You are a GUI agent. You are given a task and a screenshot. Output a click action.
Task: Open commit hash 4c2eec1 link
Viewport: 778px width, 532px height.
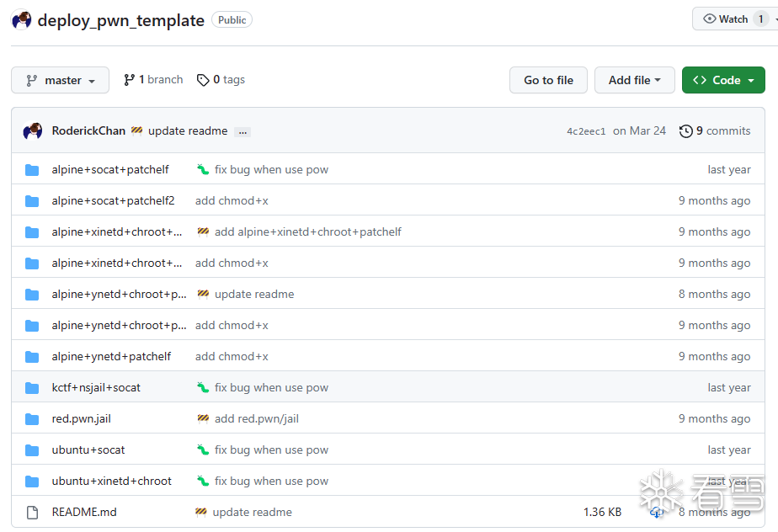tap(586, 131)
